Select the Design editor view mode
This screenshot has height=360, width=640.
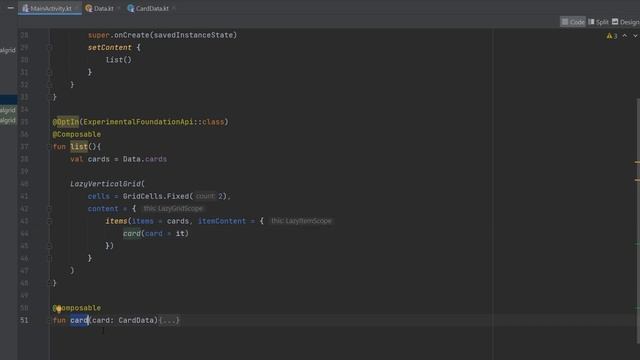pos(625,22)
